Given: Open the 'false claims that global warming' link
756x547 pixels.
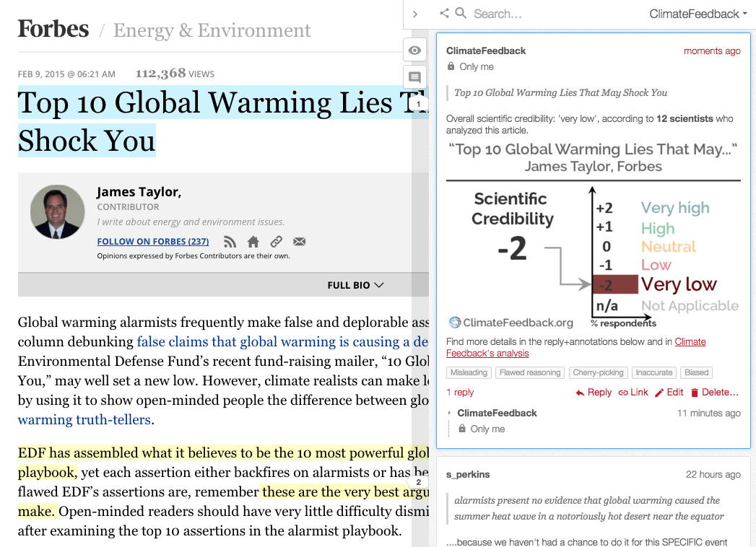Looking at the screenshot, I should point(282,341).
